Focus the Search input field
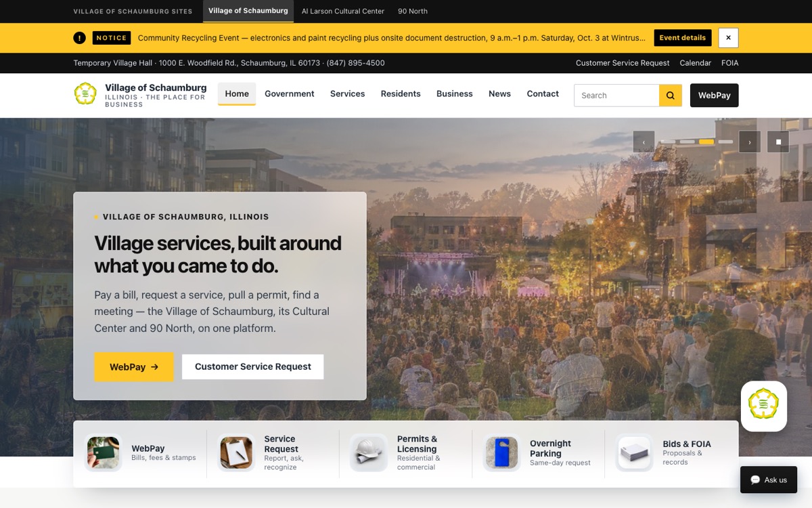Screen dimensions: 812x508 point(616,96)
